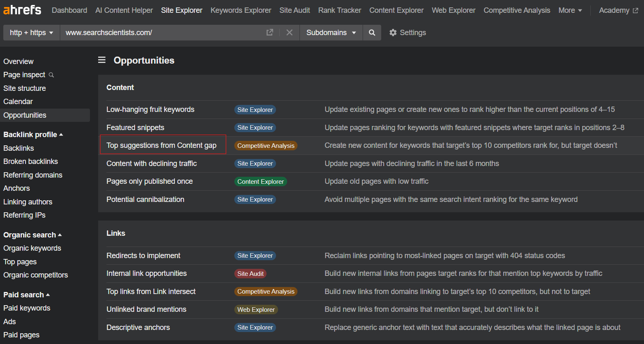This screenshot has width=644, height=344.
Task: Click the Academy external link icon
Action: point(635,10)
